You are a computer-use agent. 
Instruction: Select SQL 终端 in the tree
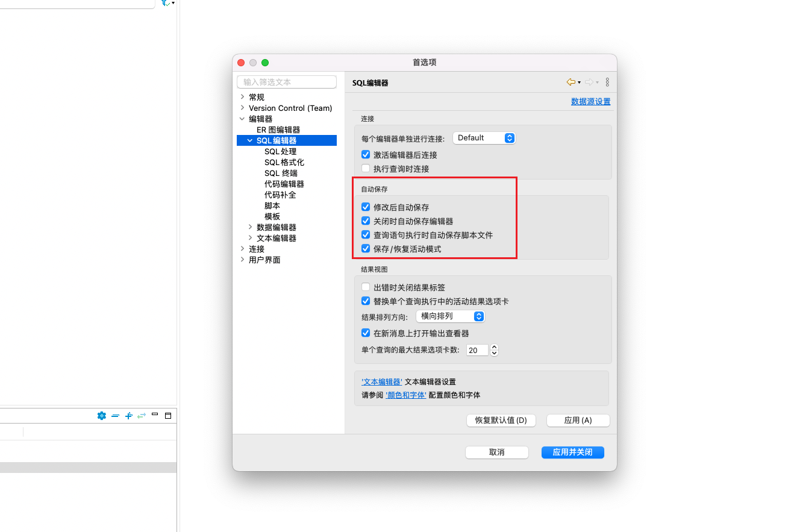coord(281,173)
